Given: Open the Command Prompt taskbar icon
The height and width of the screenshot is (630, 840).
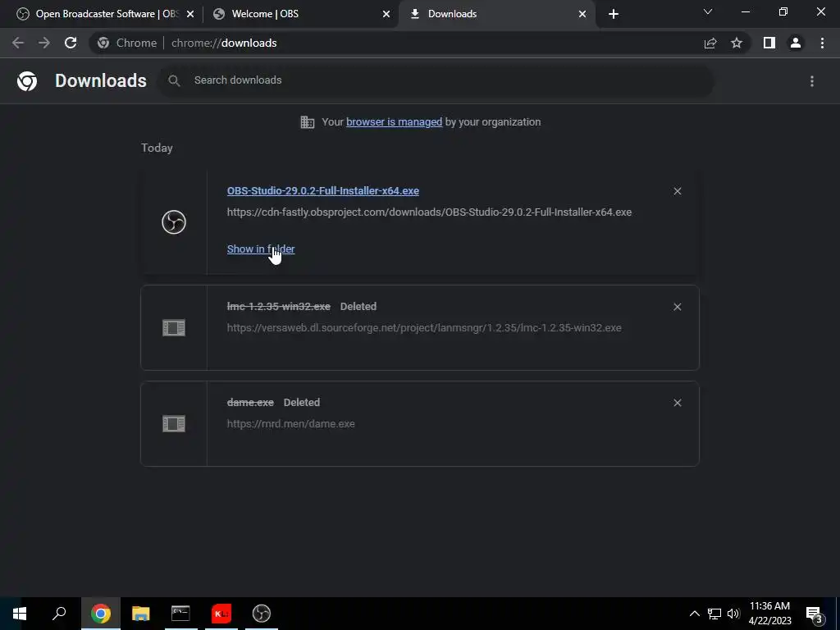Looking at the screenshot, I should (180, 614).
